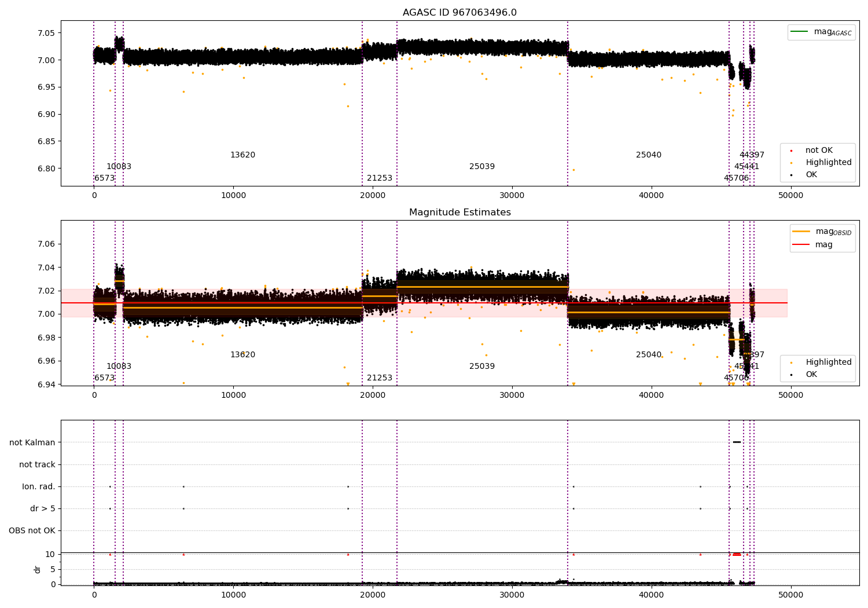The height and width of the screenshot is (608, 868).
Task: Click the 6.90 y-axis tick in top plot
Action: (47, 115)
